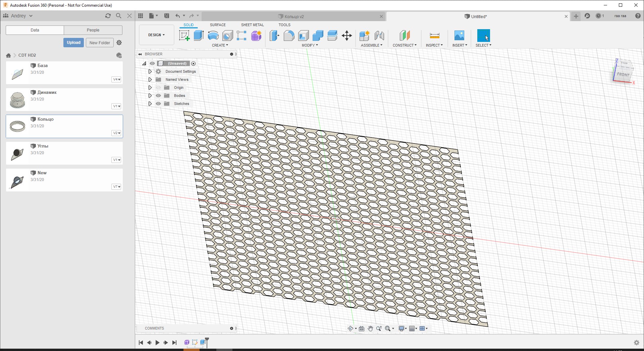Select the Measure tool

point(434,36)
